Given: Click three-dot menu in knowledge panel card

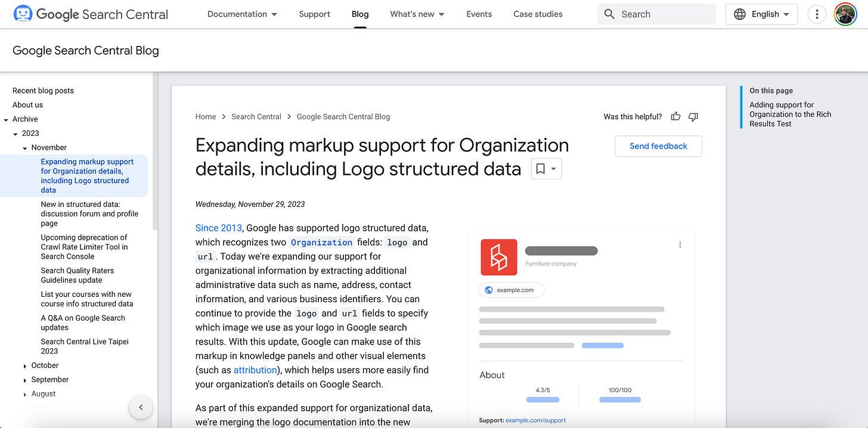Looking at the screenshot, I should (x=680, y=244).
